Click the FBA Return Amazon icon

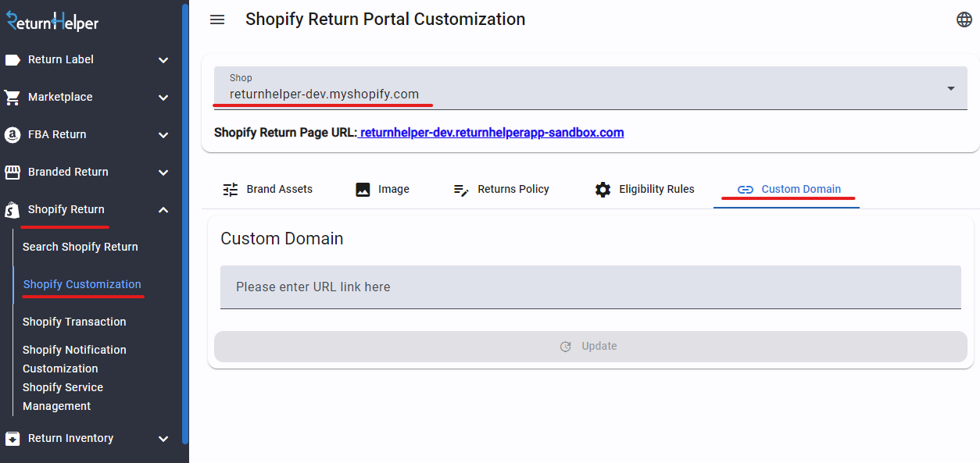pyautogui.click(x=13, y=135)
